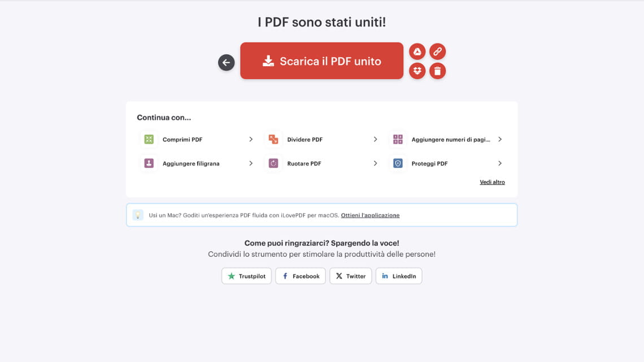Share on LinkedIn button

399,276
